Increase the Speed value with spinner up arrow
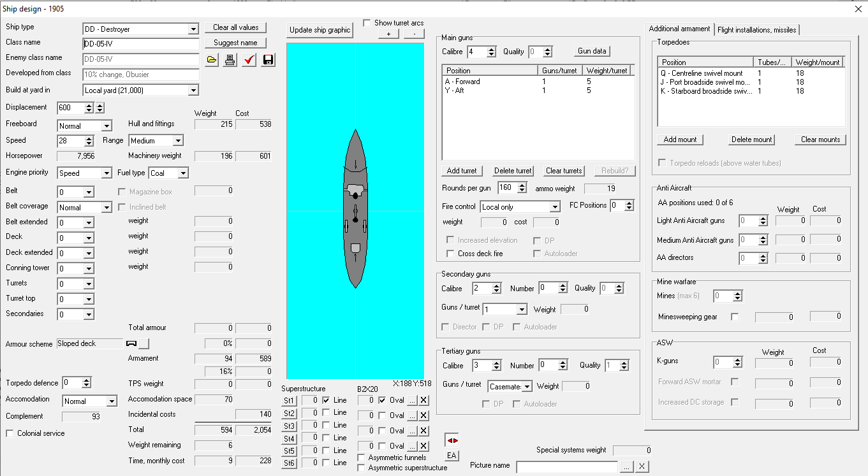Screen dimensions: 868x476 (x=89, y=138)
